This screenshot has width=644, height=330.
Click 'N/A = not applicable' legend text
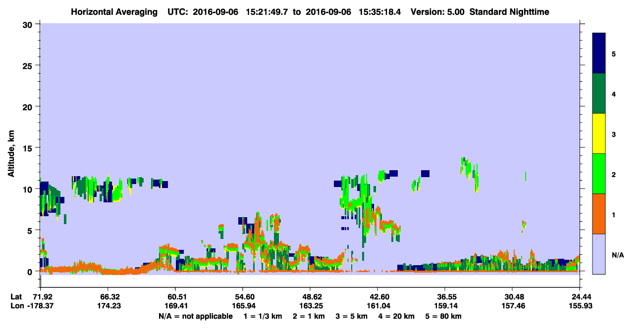click(195, 316)
